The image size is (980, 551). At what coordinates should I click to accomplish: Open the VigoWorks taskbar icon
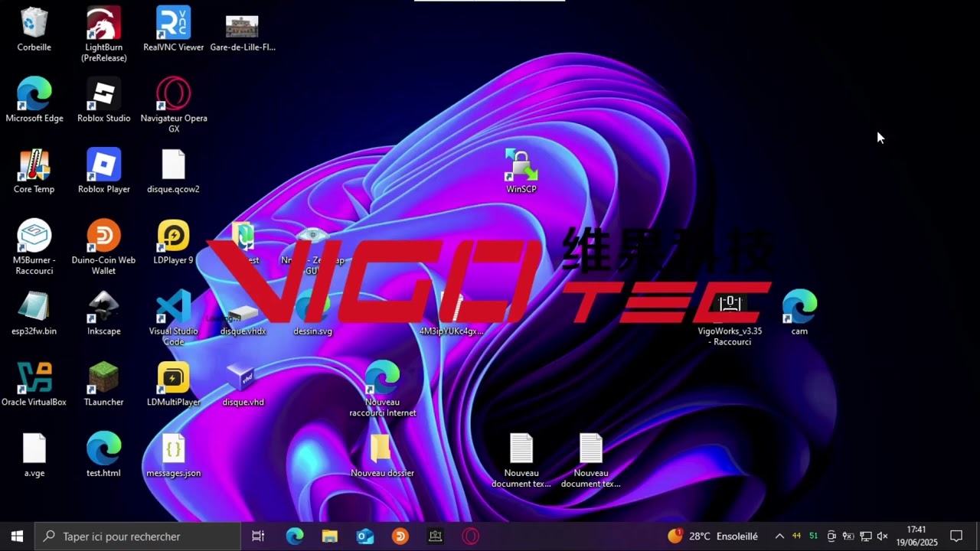coord(436,536)
